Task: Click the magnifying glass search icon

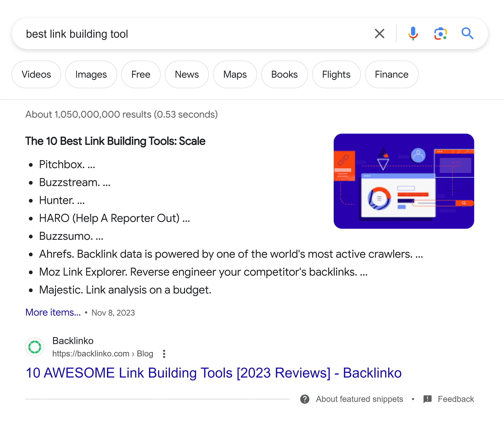Action: (467, 33)
